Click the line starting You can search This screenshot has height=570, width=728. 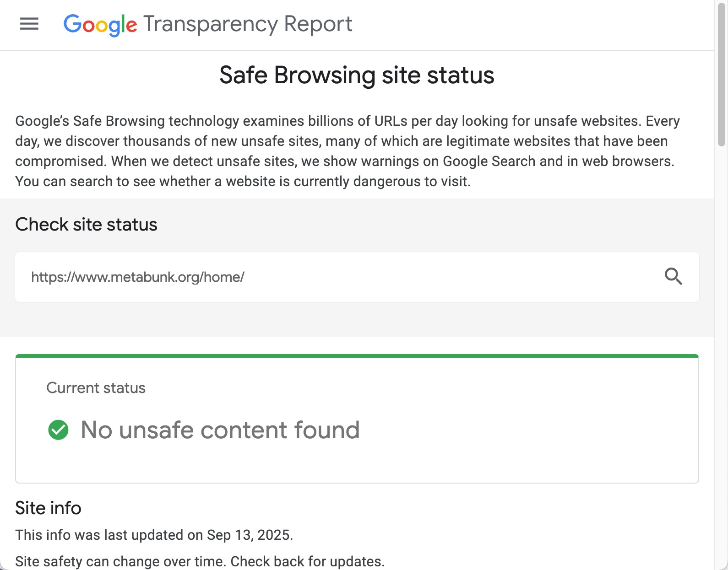pyautogui.click(x=243, y=182)
